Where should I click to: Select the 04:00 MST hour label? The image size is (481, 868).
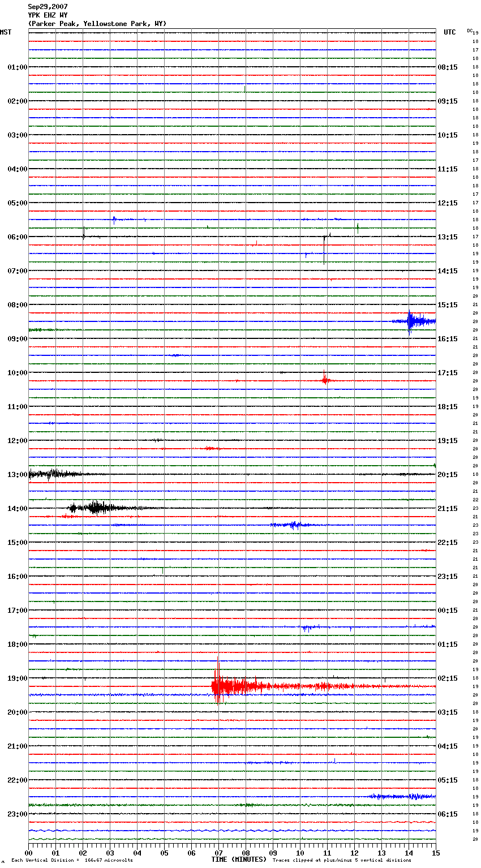click(18, 169)
